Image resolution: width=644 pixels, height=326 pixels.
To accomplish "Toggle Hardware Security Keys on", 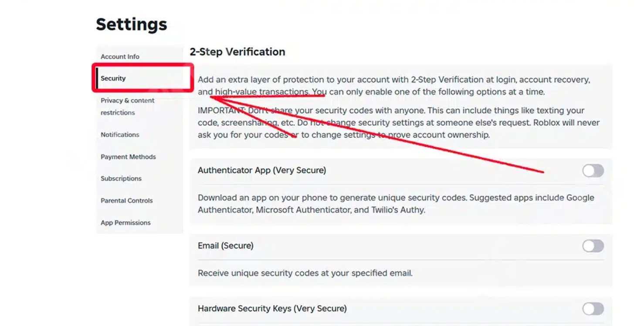I will 593,309.
